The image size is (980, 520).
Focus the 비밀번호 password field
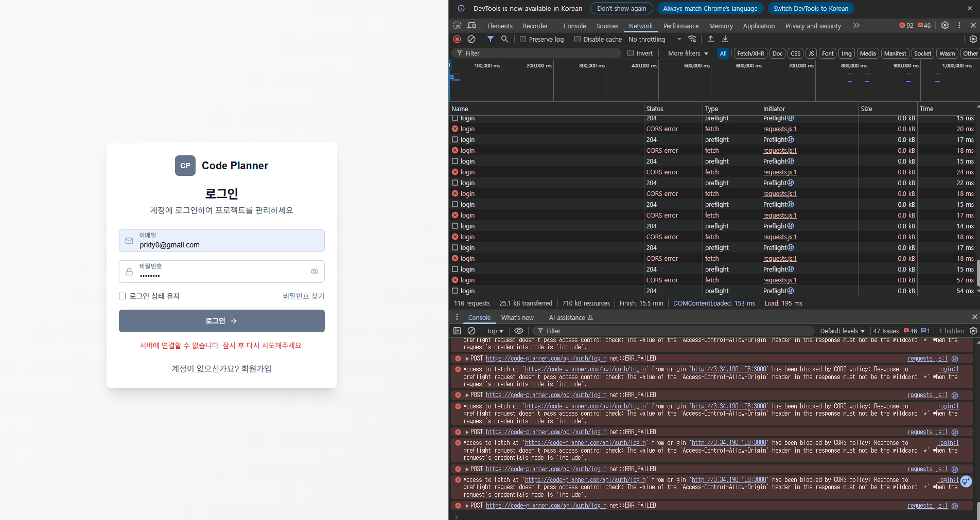point(222,272)
